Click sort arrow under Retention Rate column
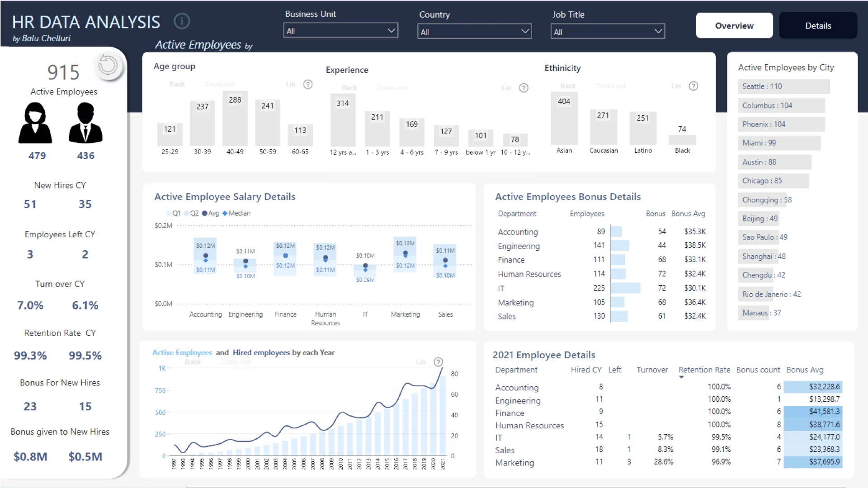 click(x=681, y=377)
